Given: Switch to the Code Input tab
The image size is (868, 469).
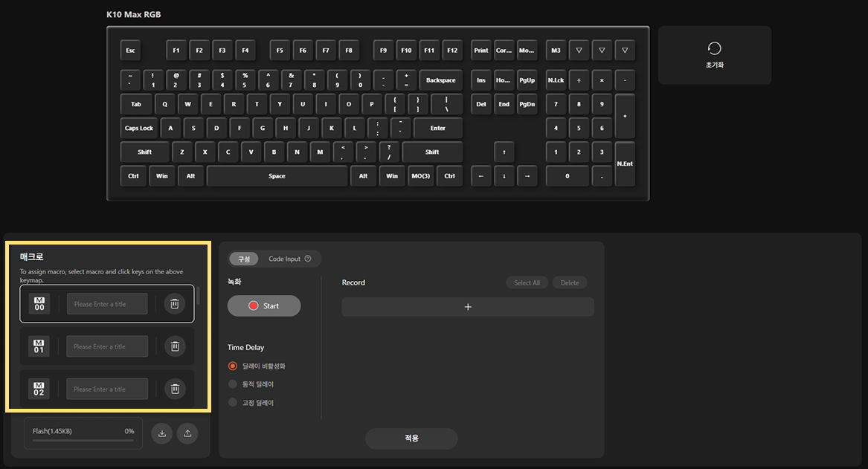Looking at the screenshot, I should tap(285, 259).
